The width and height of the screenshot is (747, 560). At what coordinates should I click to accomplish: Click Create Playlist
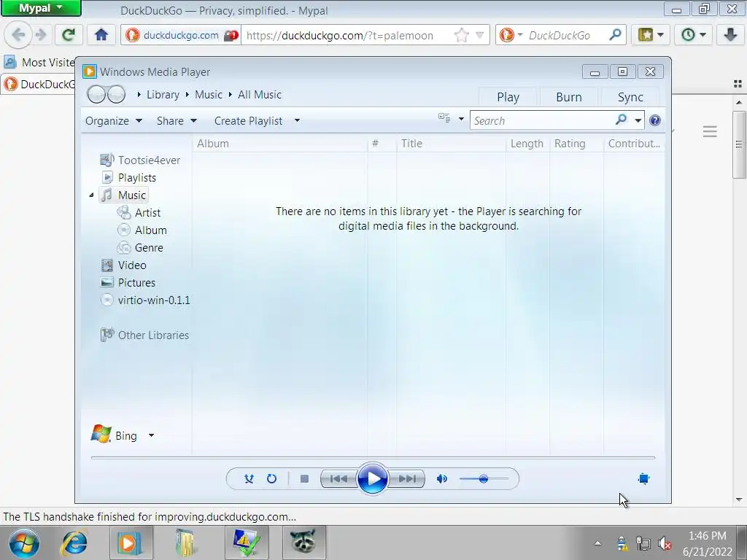pos(248,121)
